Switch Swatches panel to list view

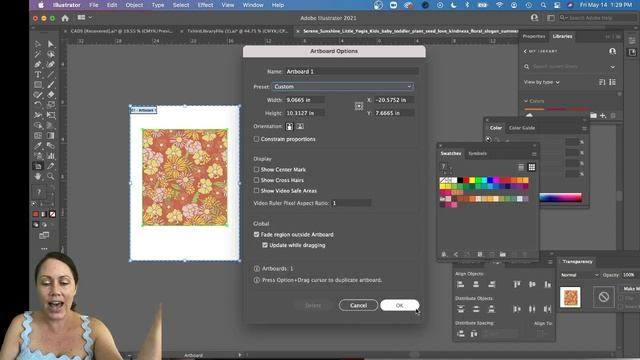[521, 167]
